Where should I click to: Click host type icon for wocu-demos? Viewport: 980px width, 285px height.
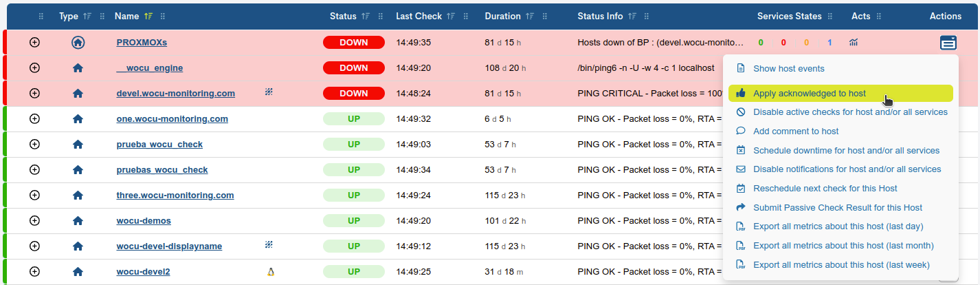tap(78, 221)
